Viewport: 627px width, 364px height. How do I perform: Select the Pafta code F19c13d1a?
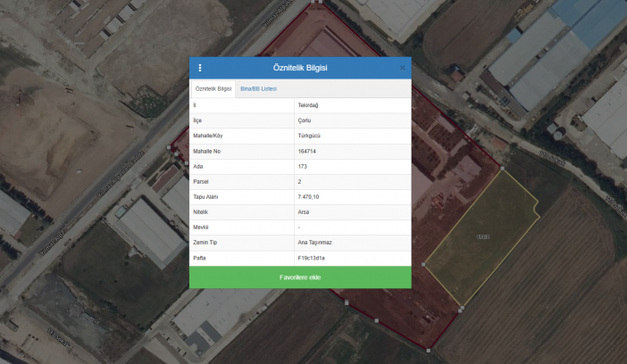click(311, 257)
